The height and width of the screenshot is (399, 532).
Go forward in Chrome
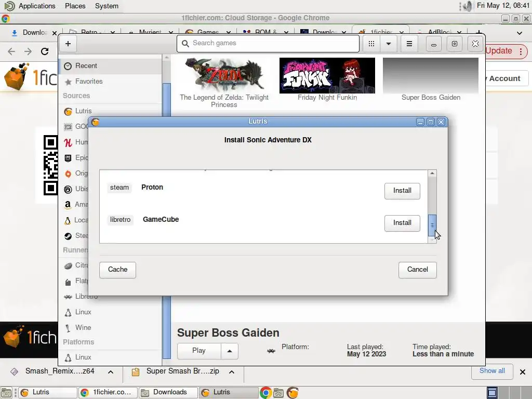pyautogui.click(x=28, y=51)
